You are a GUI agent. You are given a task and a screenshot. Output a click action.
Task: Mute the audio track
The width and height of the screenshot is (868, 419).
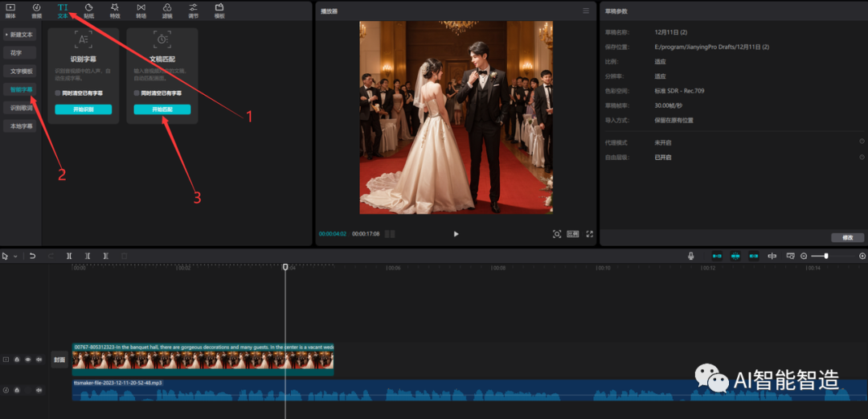[x=39, y=390]
